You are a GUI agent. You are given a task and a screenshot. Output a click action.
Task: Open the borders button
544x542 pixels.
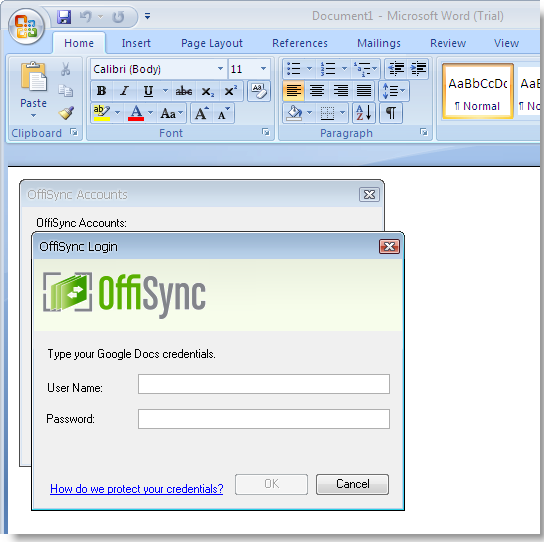[x=327, y=113]
